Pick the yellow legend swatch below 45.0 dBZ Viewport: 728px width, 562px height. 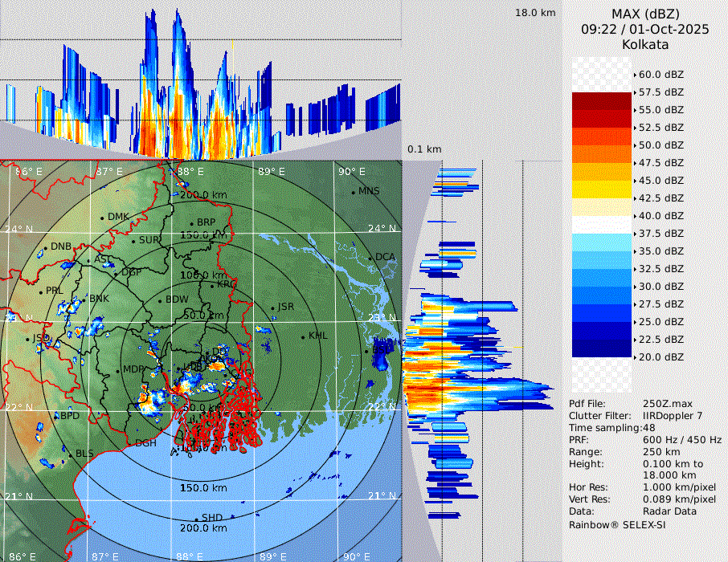pyautogui.click(x=602, y=189)
